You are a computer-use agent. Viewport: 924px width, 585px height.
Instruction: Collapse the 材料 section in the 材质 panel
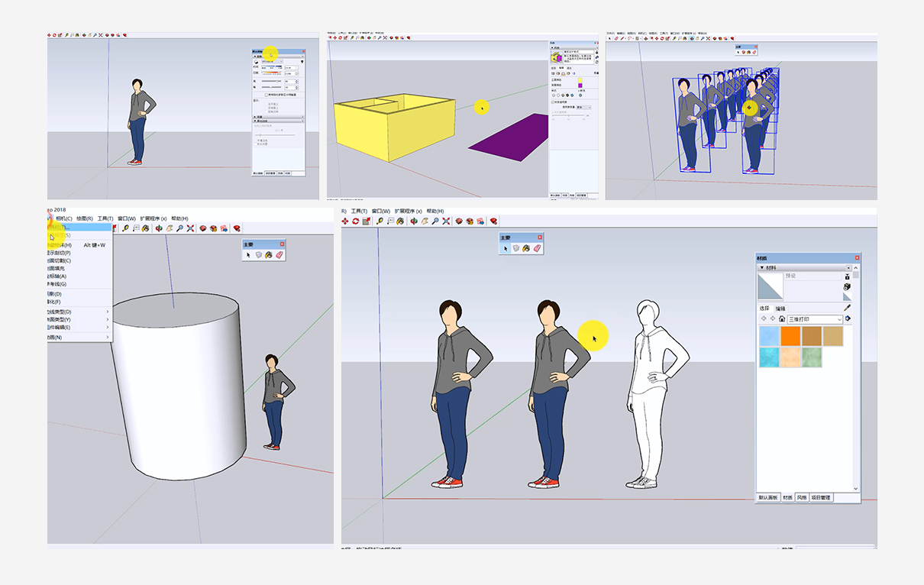[761, 268]
